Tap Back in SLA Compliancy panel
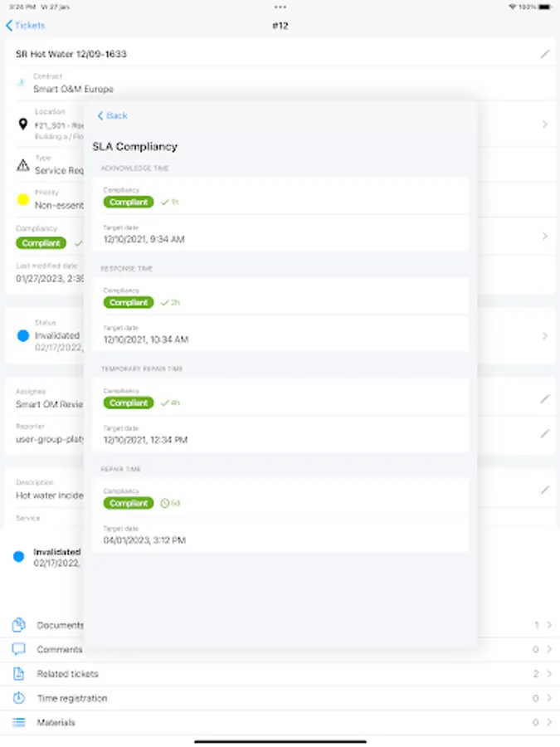 [x=112, y=115]
